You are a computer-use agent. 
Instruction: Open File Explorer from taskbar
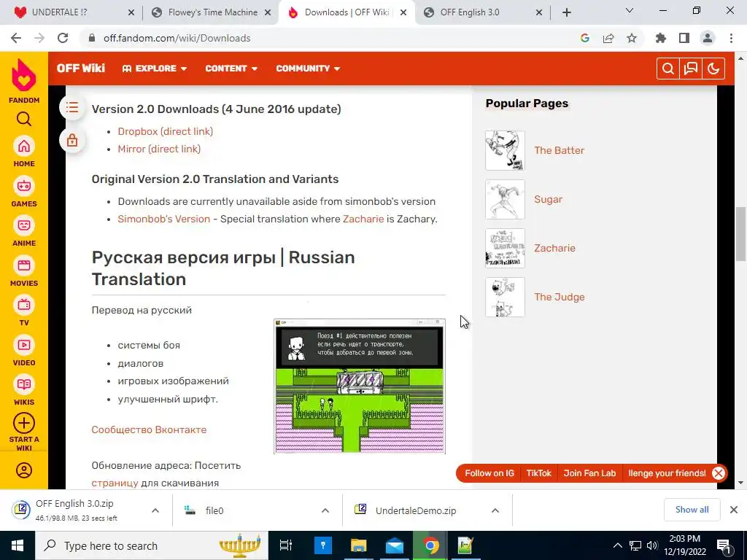click(358, 545)
